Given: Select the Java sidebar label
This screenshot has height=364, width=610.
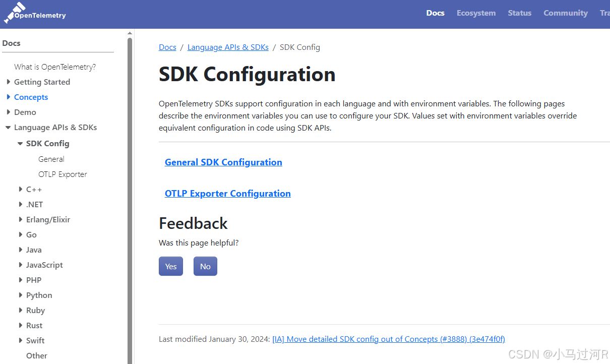Looking at the screenshot, I should pyautogui.click(x=34, y=250).
